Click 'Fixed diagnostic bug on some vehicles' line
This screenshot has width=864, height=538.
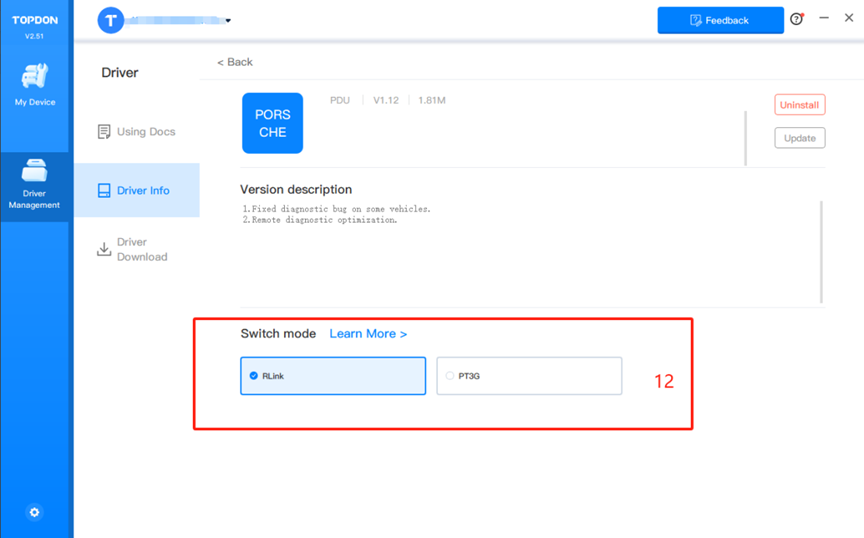point(337,209)
